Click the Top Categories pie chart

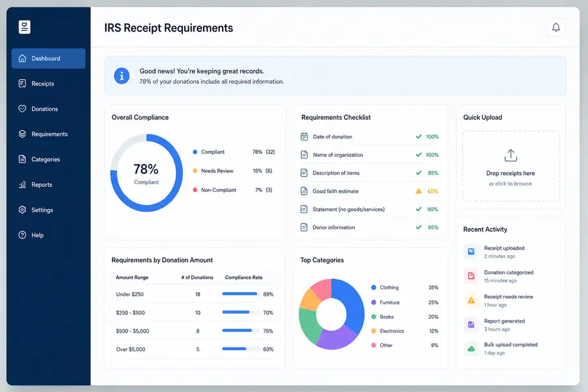(331, 314)
